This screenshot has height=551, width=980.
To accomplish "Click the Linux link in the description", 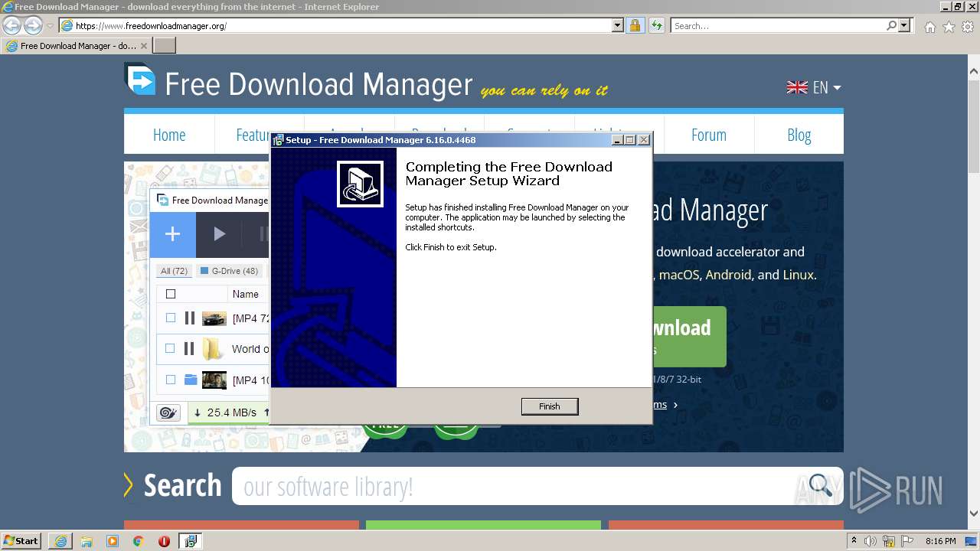I will pos(798,275).
